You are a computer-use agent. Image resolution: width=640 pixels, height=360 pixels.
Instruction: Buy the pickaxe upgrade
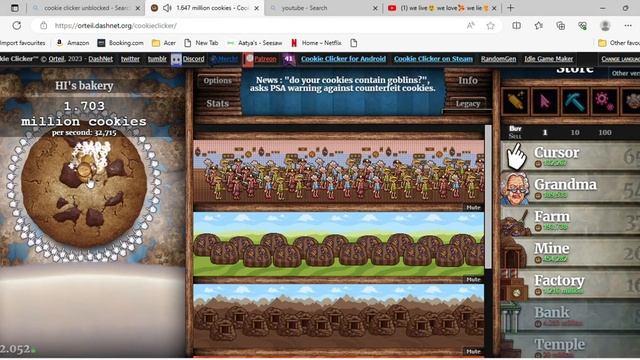(574, 101)
